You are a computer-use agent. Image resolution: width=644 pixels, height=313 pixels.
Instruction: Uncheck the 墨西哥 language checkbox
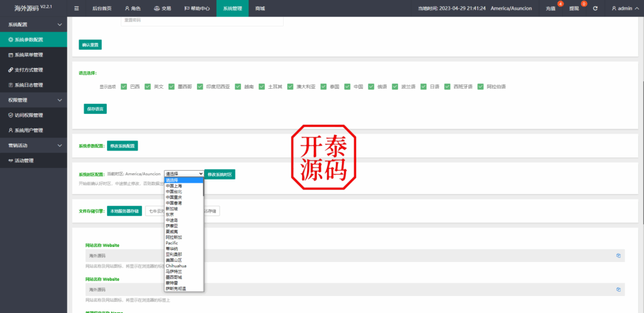click(171, 87)
